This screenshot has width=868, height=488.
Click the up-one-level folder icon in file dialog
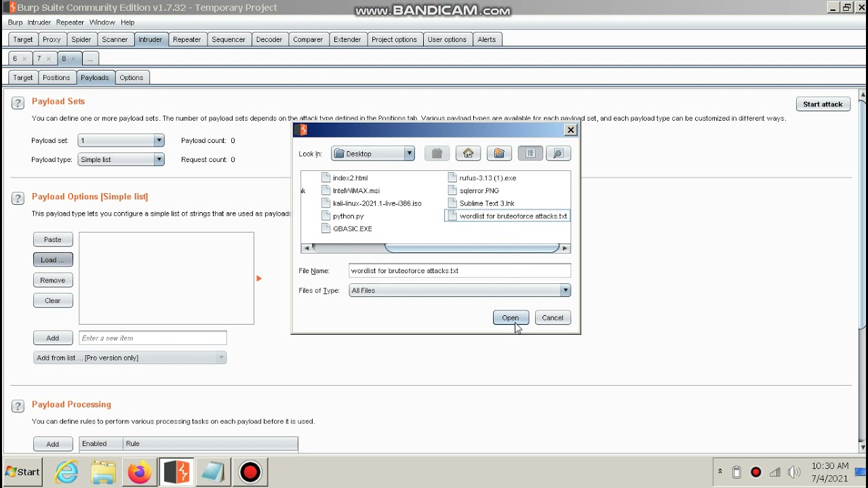437,154
